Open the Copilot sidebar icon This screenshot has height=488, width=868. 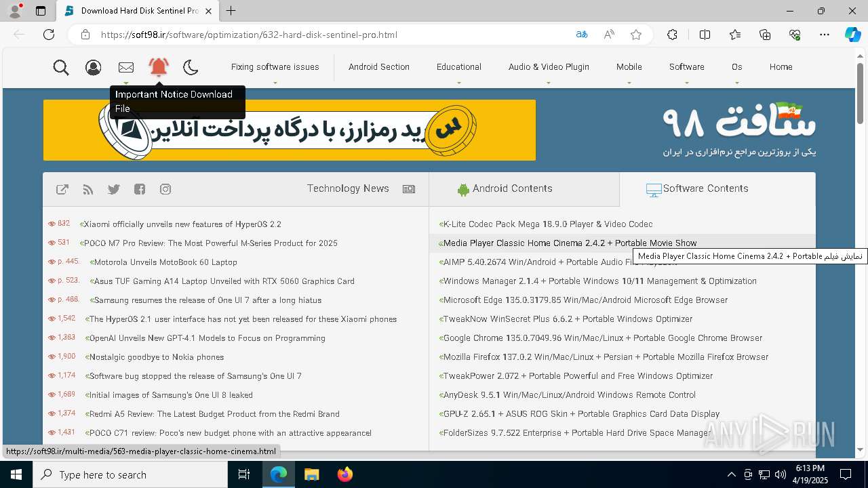click(852, 35)
